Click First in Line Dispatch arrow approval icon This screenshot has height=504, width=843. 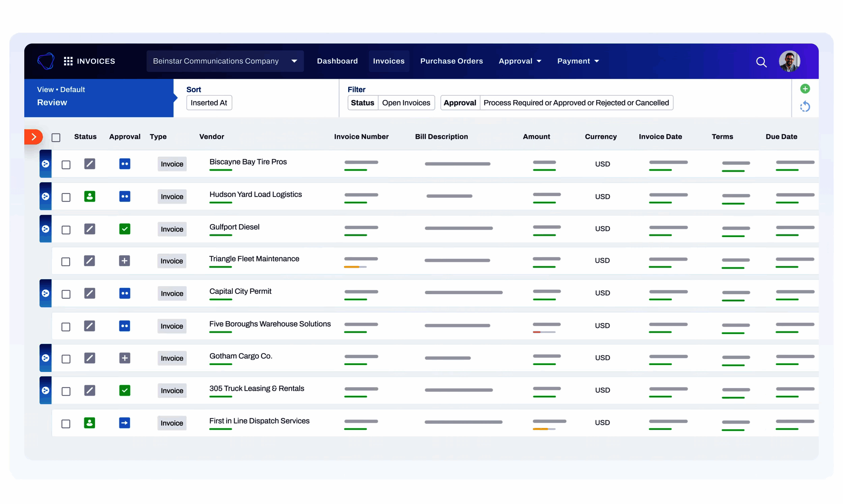tap(124, 423)
